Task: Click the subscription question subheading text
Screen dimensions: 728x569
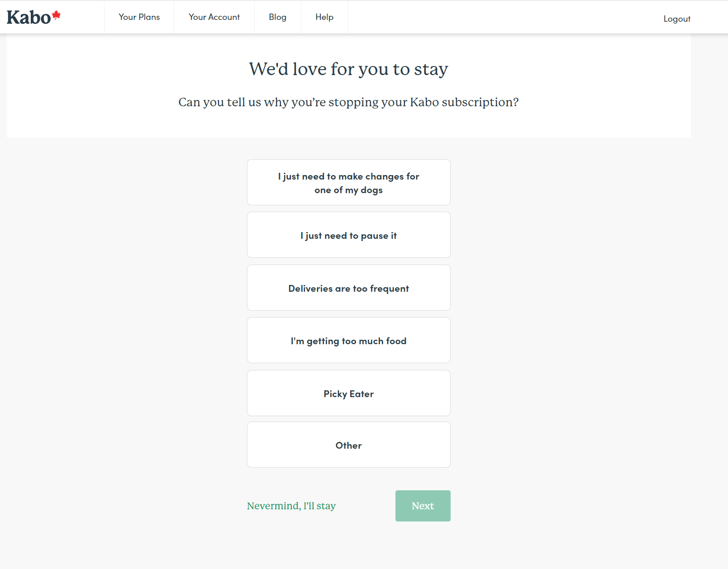Action: 348,102
